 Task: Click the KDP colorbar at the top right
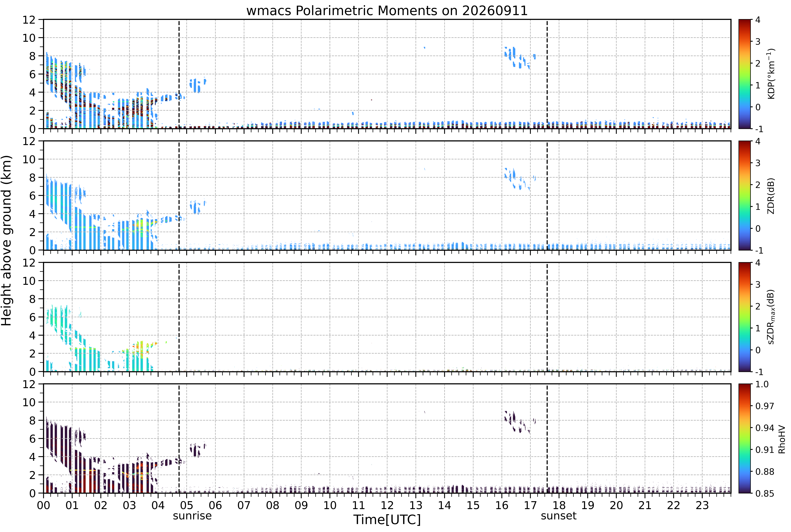[x=745, y=74]
